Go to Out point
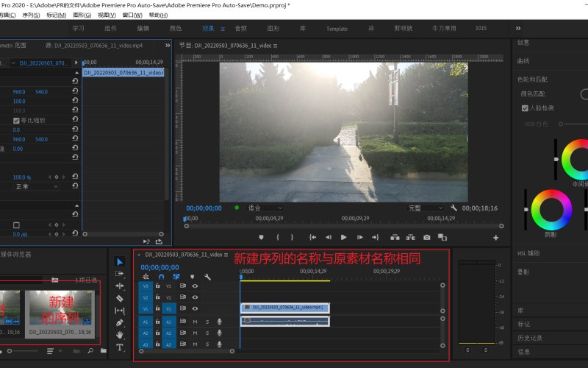Screen dimensions: 588x368 click(376, 237)
